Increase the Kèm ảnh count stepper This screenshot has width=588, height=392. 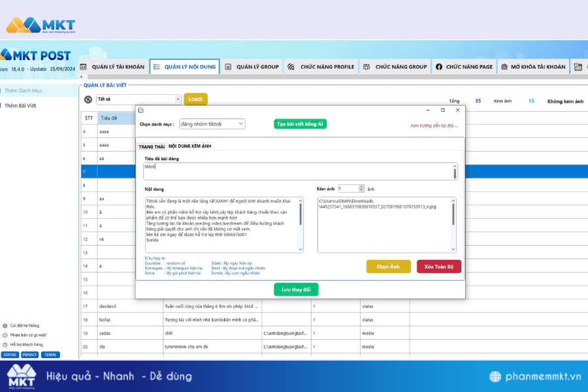pyautogui.click(x=361, y=187)
